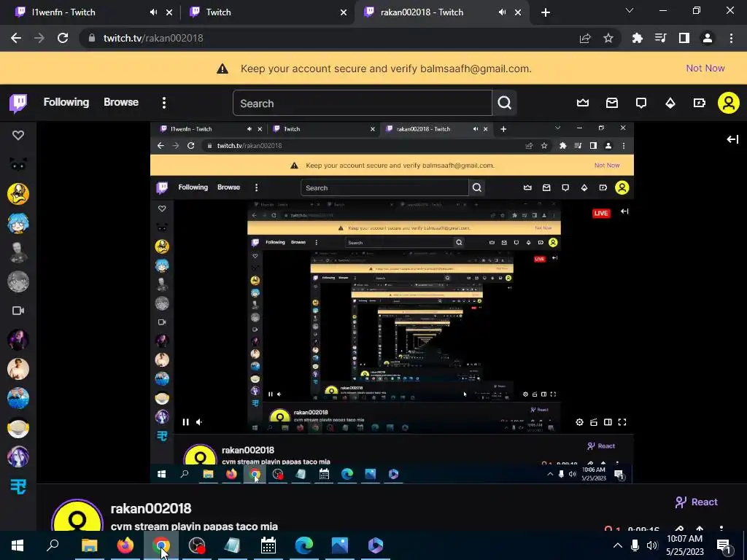Mute audio on rakan002018 tab

502,12
